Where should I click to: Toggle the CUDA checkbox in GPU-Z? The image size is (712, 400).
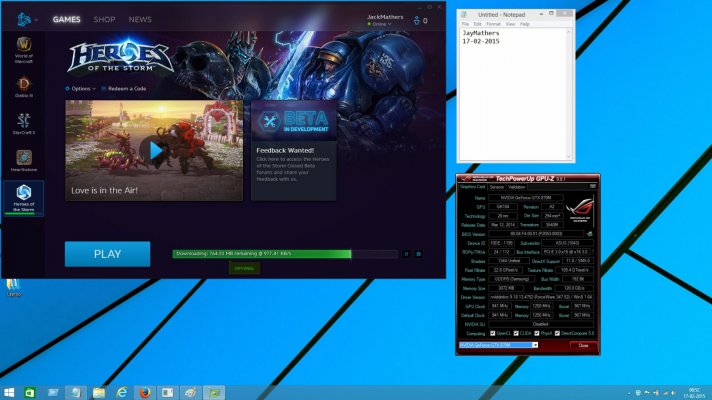tap(516, 333)
